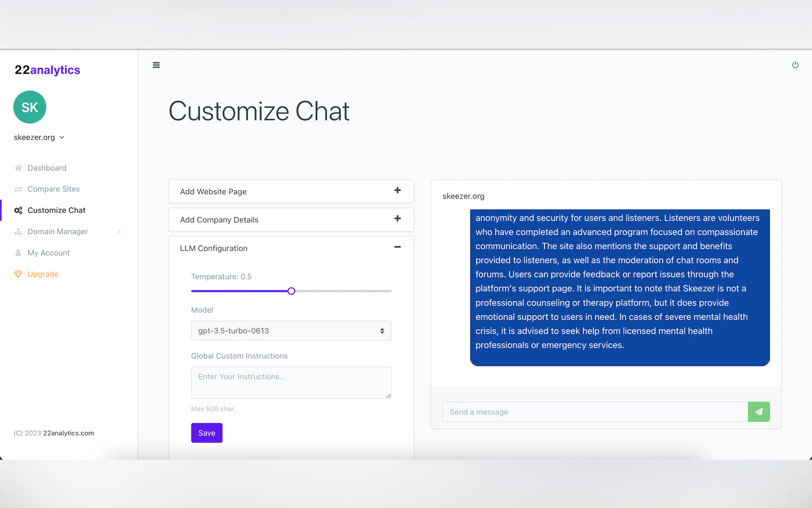This screenshot has width=812, height=508.
Task: Open the gpt-3.5-turbo-0613 model dropdown
Action: 291,330
